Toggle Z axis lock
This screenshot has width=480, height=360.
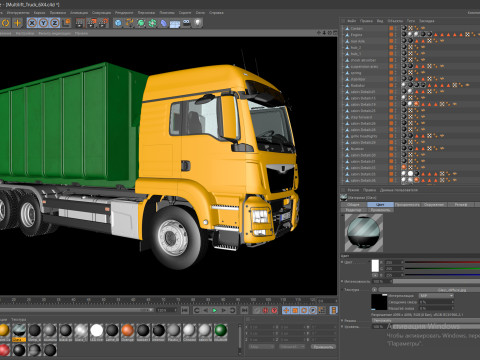click(55, 23)
